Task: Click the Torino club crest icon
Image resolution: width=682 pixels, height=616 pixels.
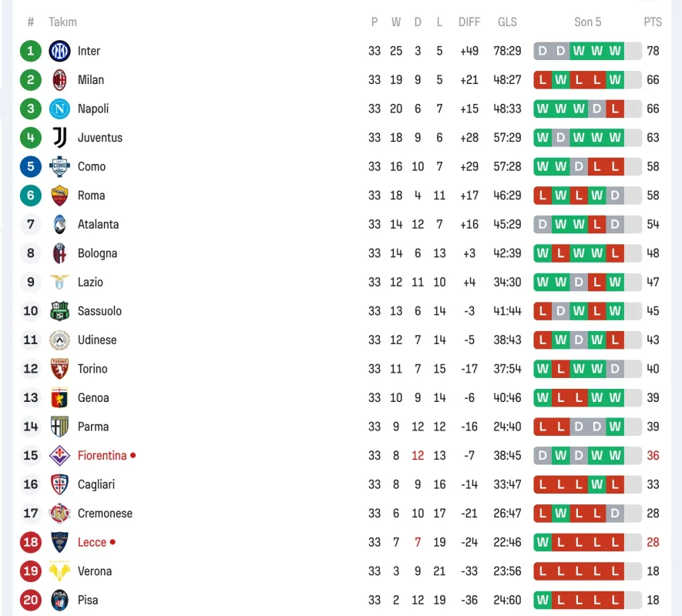Action: click(59, 369)
